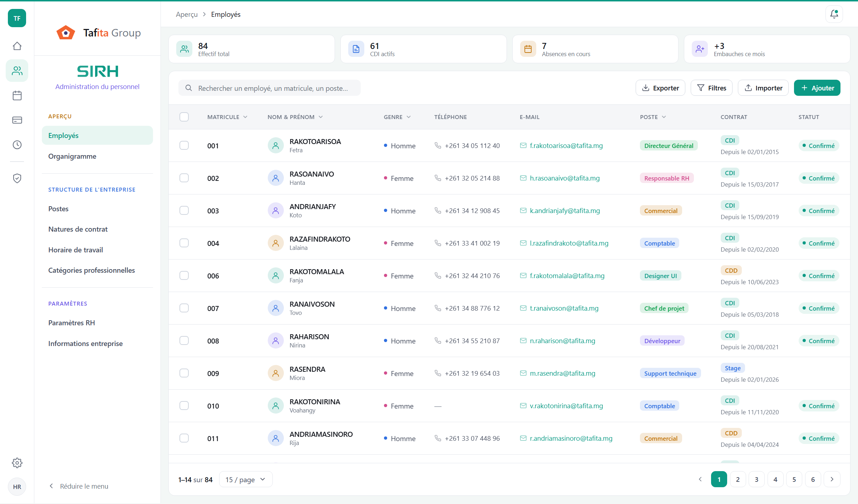
Task: Check the row 003 checkbox
Action: coord(184,211)
